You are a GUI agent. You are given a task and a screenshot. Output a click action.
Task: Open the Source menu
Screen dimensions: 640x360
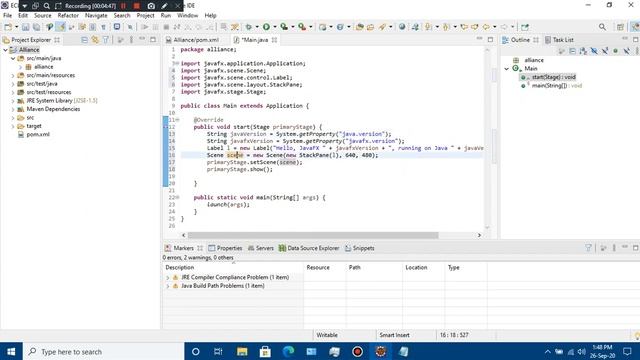(42, 16)
